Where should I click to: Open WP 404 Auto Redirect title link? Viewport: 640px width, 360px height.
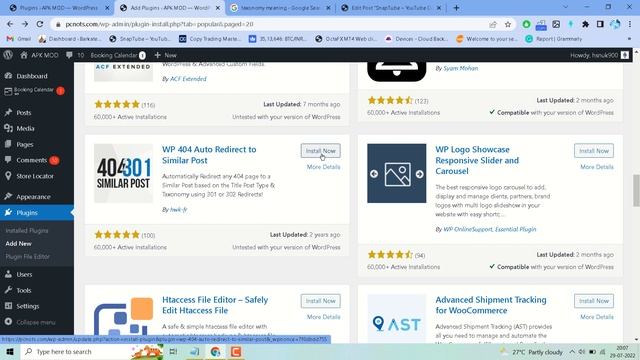[209, 155]
